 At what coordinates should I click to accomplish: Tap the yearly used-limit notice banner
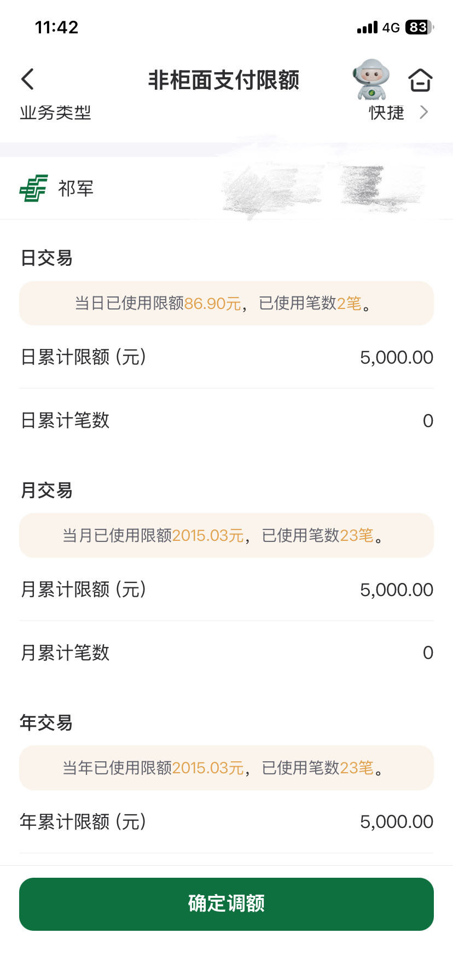(226, 768)
